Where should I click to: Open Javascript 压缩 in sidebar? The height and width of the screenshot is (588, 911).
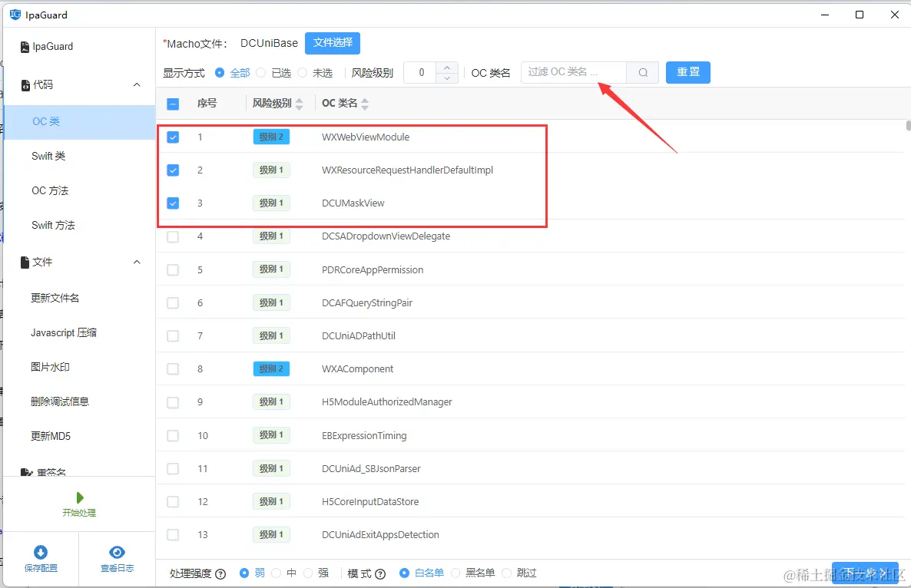pos(80,332)
